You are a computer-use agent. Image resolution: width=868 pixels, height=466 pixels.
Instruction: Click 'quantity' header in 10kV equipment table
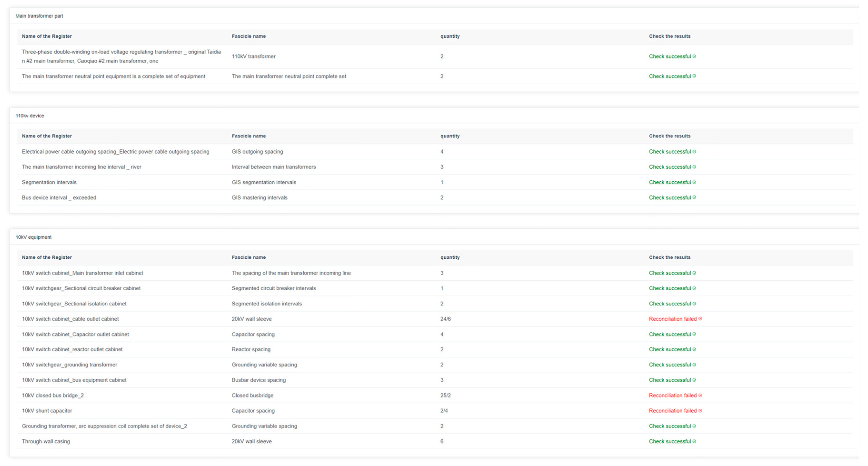(450, 257)
